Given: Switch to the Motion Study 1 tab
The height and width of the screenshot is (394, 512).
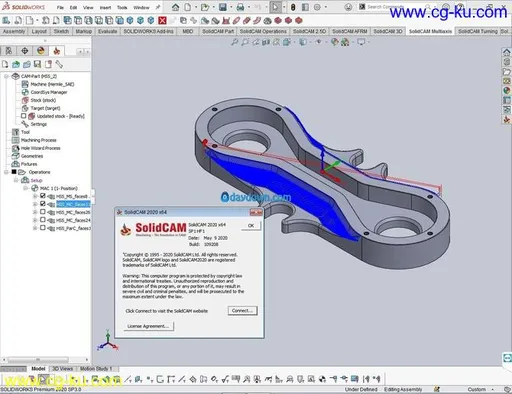Looking at the screenshot, I should [x=96, y=369].
